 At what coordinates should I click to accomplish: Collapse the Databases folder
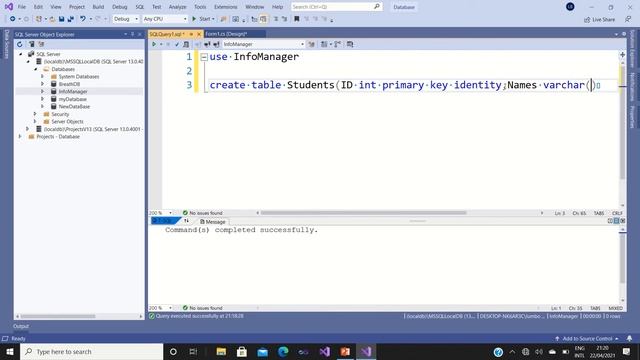pyautogui.click(x=36, y=69)
